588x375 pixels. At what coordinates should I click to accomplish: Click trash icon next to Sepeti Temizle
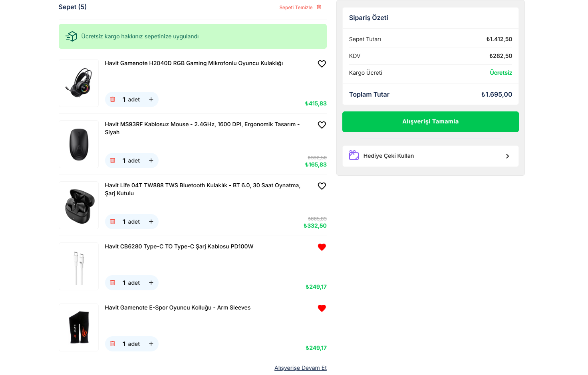pyautogui.click(x=319, y=7)
